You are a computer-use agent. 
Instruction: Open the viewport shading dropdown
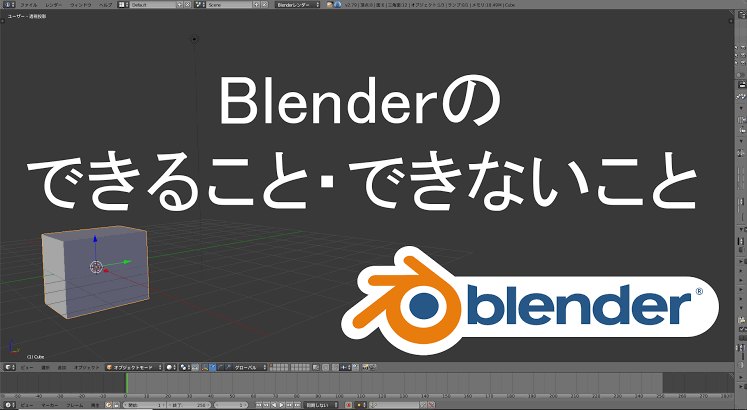tap(171, 368)
